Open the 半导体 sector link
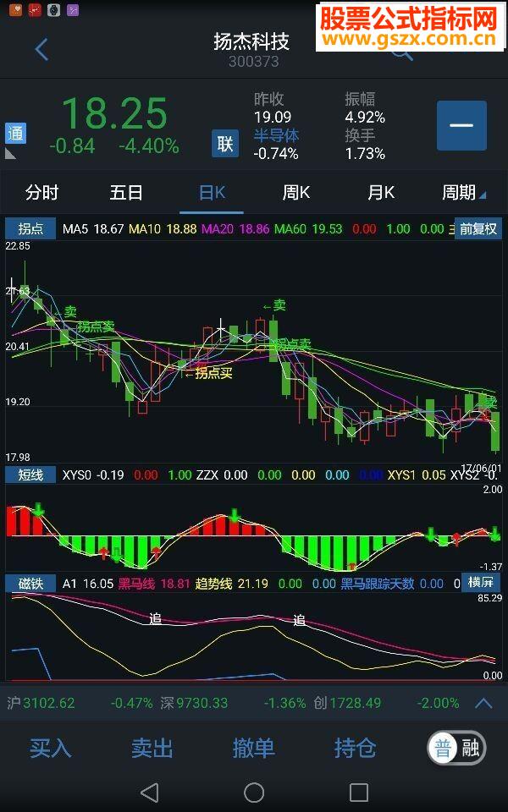This screenshot has width=508, height=812. (x=276, y=135)
